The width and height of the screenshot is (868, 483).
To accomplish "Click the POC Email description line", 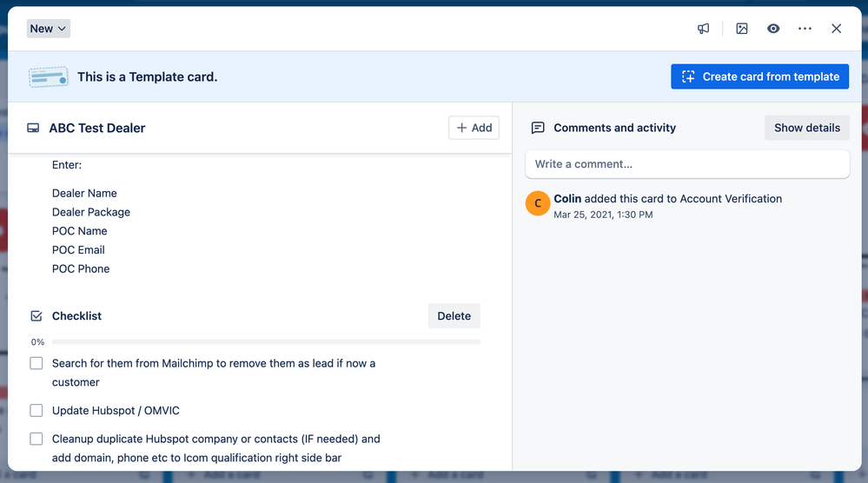I will (78, 249).
